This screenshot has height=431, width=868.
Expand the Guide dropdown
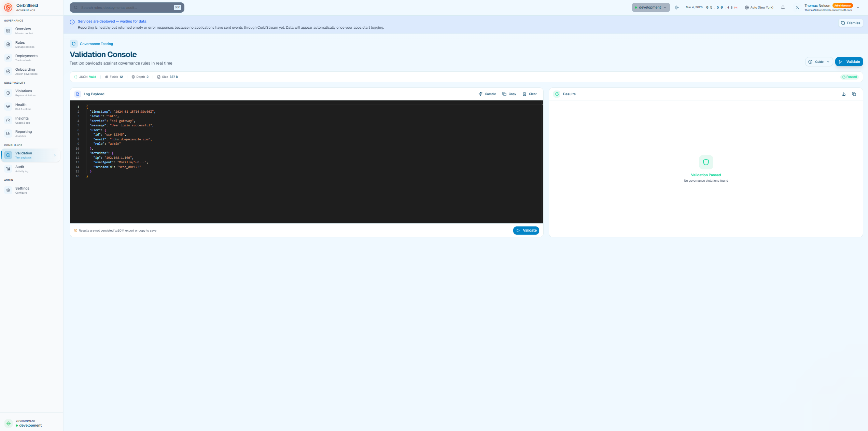click(x=819, y=62)
